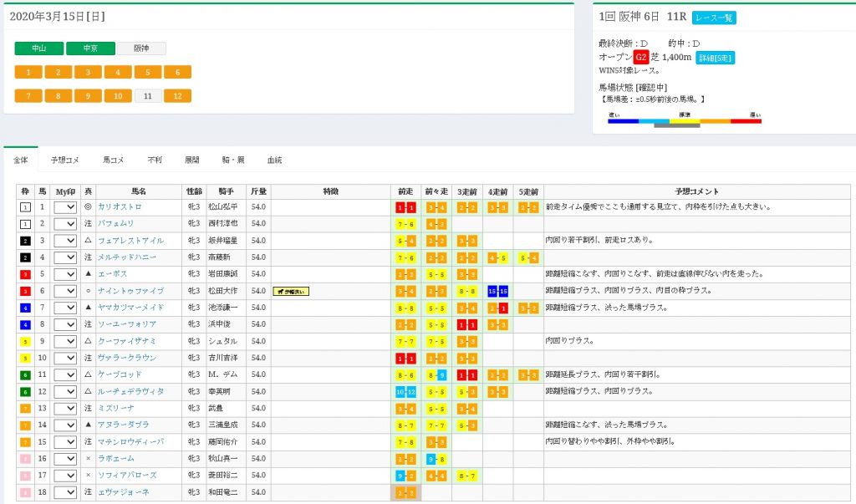Go to race number 6 button
856x504 pixels.
tap(177, 72)
